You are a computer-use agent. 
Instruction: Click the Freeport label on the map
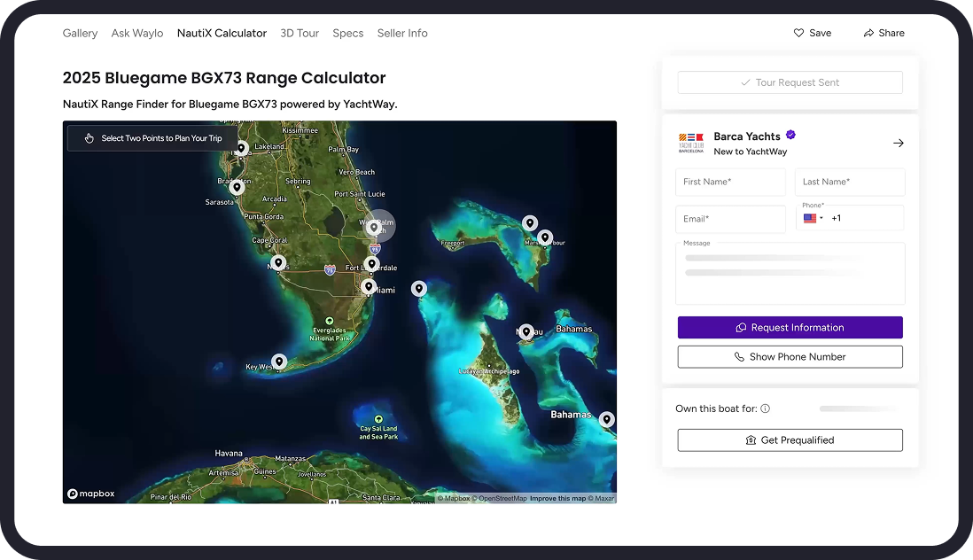coord(452,243)
